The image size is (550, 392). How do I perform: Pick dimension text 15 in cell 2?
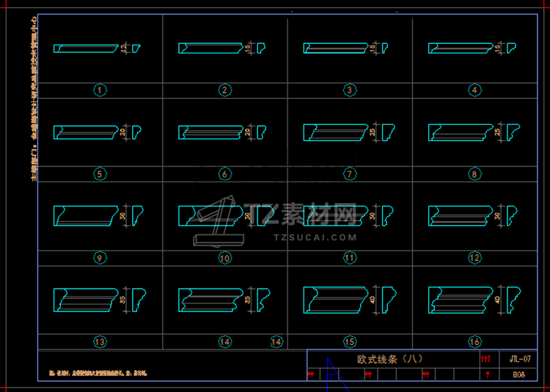pyautogui.click(x=248, y=48)
